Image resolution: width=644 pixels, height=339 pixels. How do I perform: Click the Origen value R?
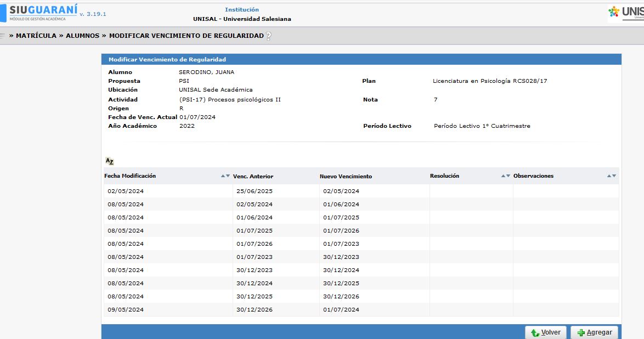point(182,109)
